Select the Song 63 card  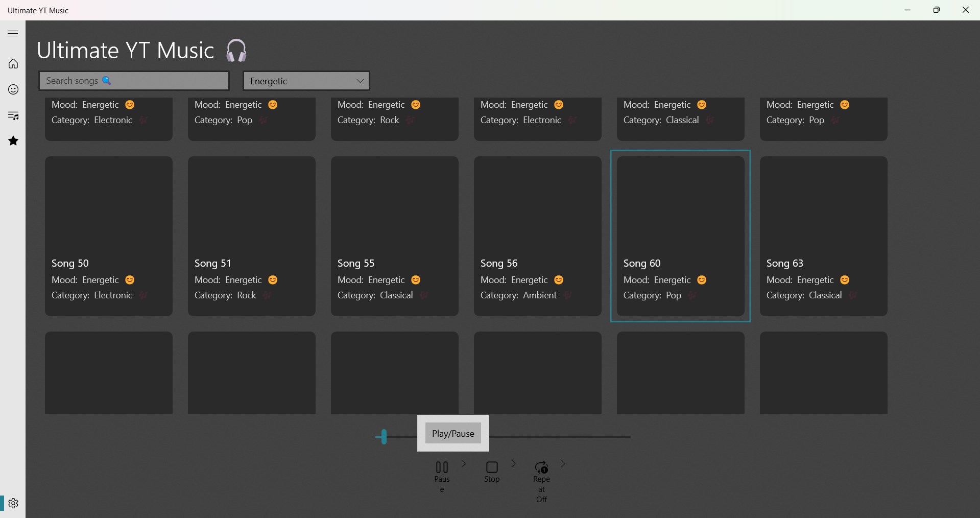click(x=824, y=236)
